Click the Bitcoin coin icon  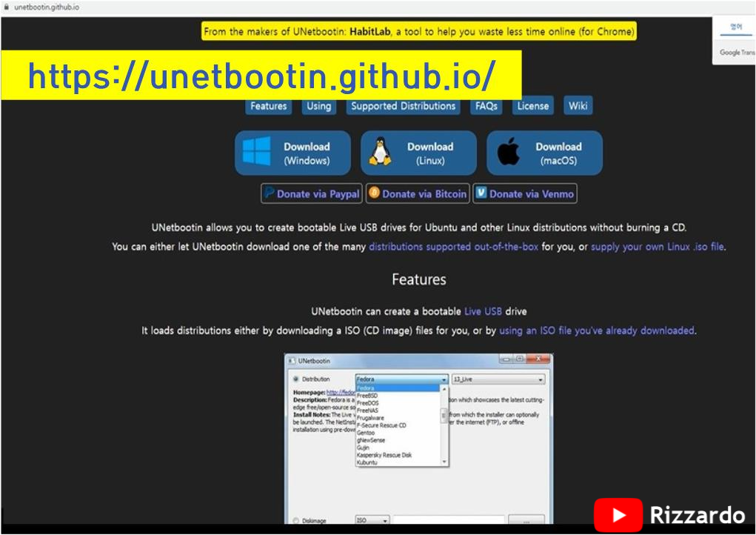374,193
